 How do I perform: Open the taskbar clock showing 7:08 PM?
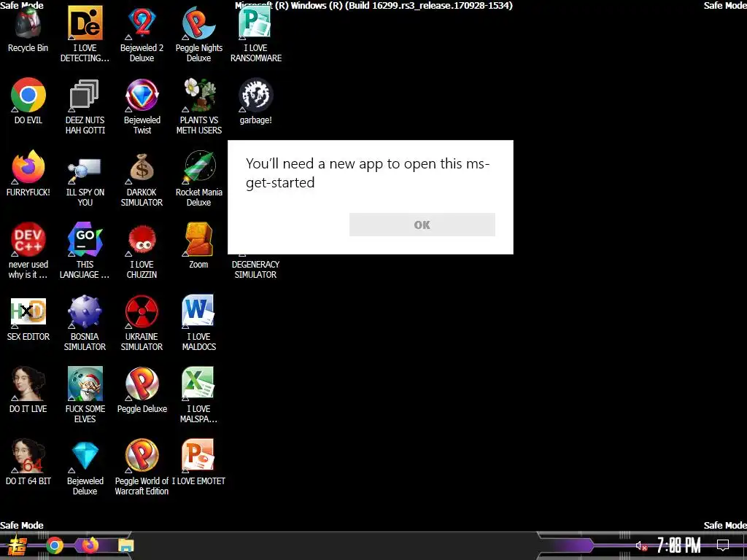point(679,545)
